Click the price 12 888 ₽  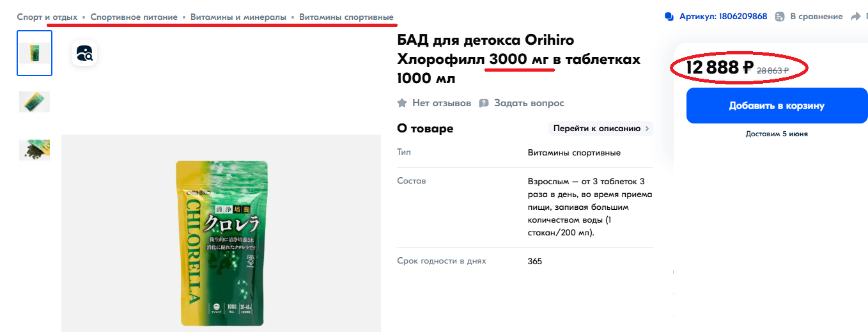coord(720,67)
